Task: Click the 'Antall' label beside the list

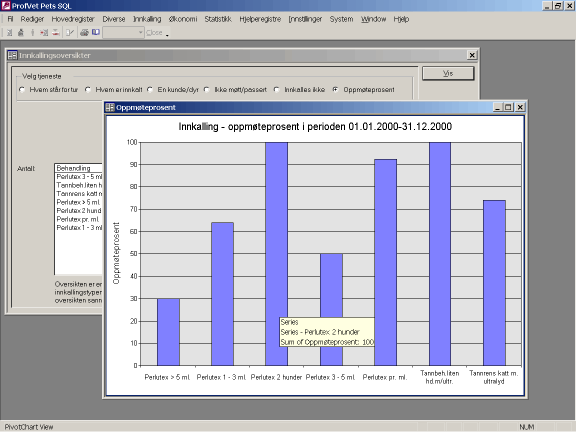Action: pyautogui.click(x=26, y=169)
